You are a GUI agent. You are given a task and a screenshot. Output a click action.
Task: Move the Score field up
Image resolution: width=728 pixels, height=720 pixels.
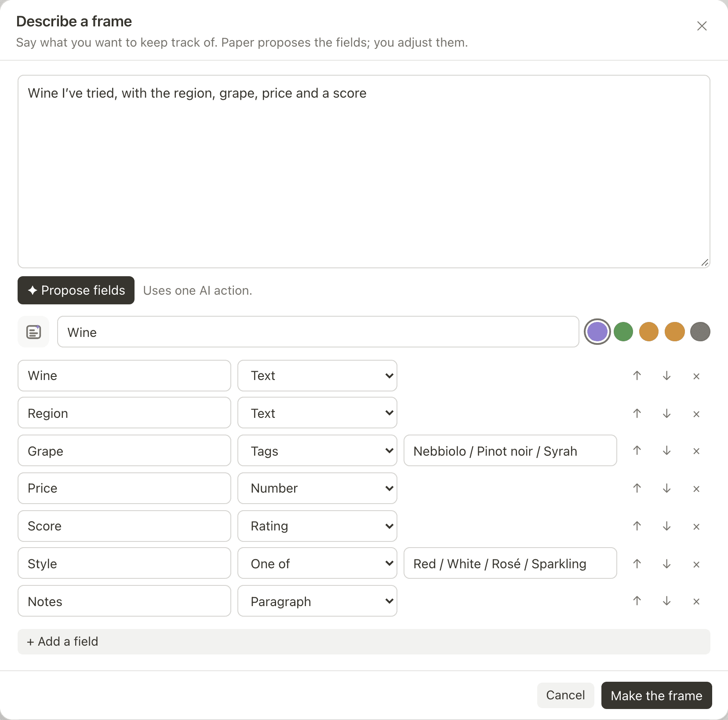[x=637, y=526]
